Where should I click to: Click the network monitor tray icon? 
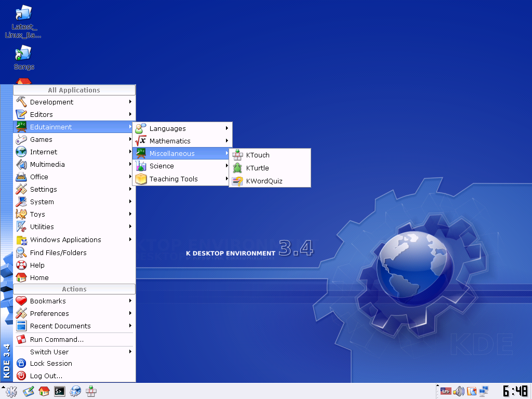click(484, 391)
